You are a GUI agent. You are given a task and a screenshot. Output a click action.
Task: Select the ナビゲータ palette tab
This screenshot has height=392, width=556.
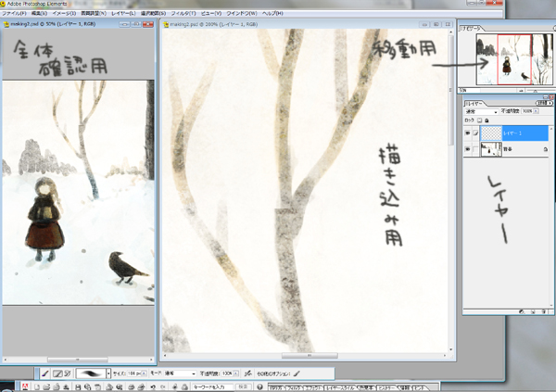pos(471,29)
